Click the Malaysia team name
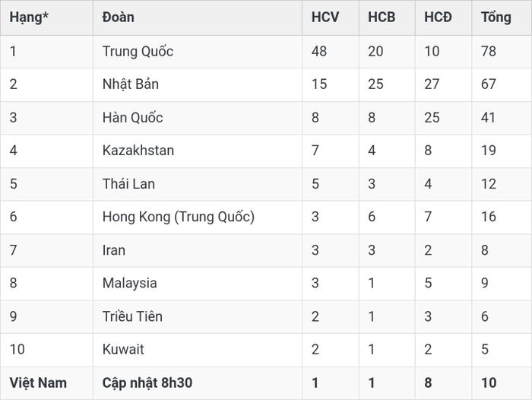 [130, 283]
